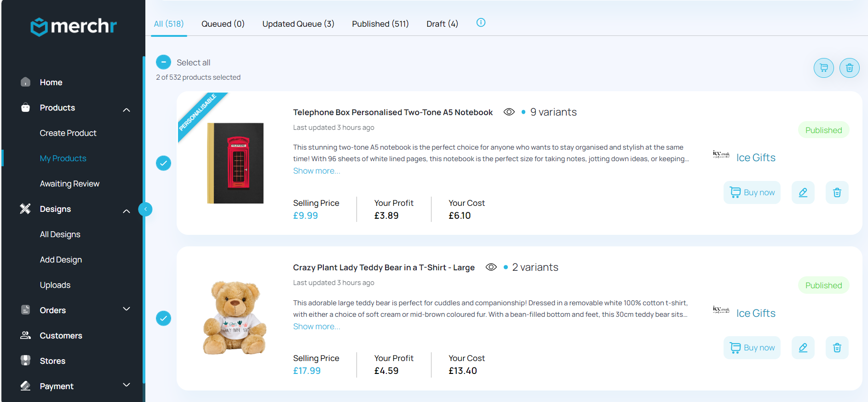The image size is (868, 402).
Task: Collapse the Products sidebar section
Action: point(126,110)
